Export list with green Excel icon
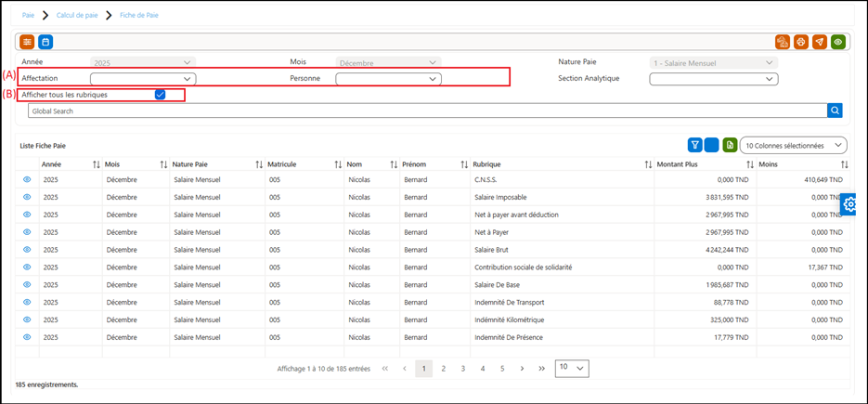Viewport: 868px width, 404px height. coord(730,145)
